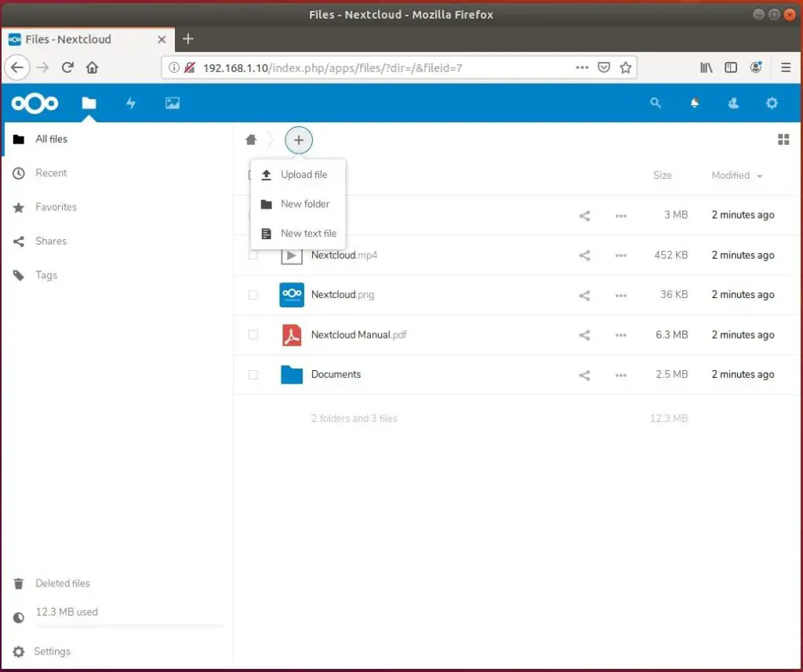Open the Nextcloud.png file name
The image size is (803, 672).
coord(343,295)
